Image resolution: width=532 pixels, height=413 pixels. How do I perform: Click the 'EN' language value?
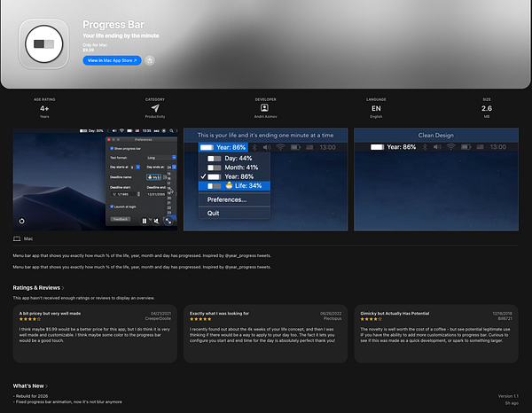[x=376, y=108]
